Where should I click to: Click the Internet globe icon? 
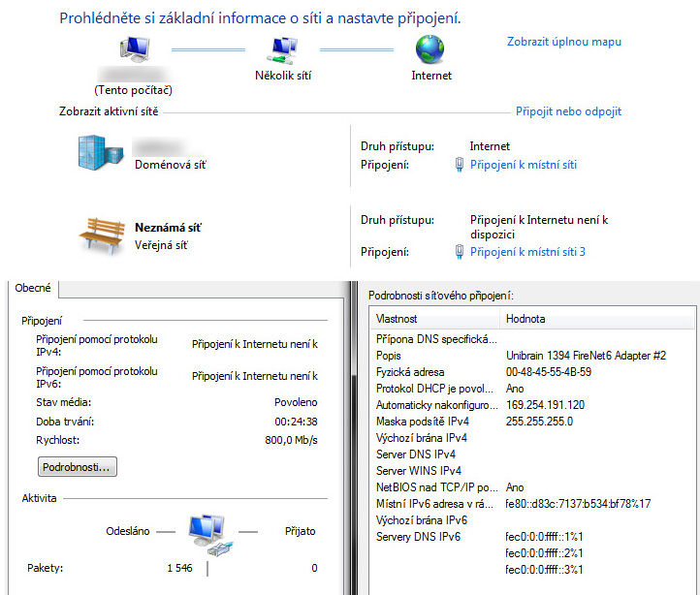430,49
